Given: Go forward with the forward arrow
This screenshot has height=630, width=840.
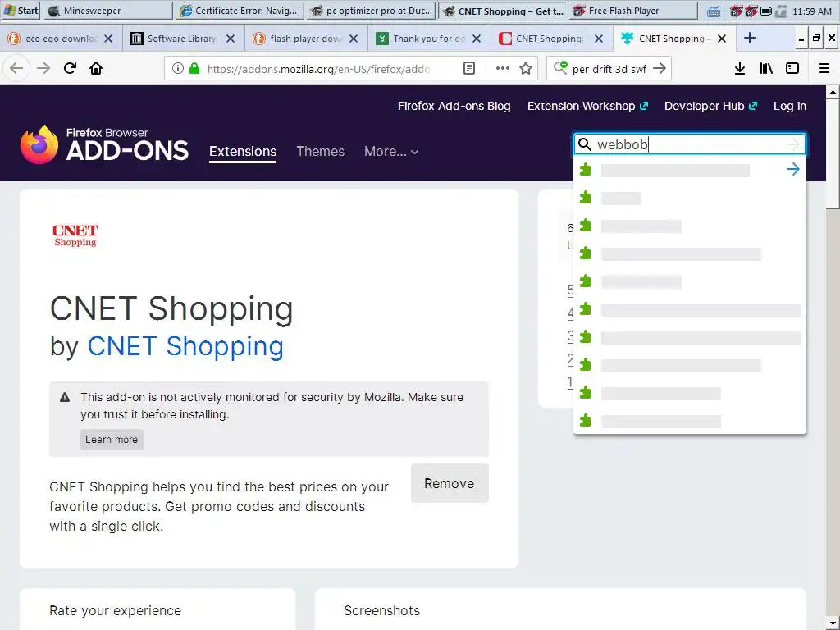Looking at the screenshot, I should pyautogui.click(x=43, y=69).
